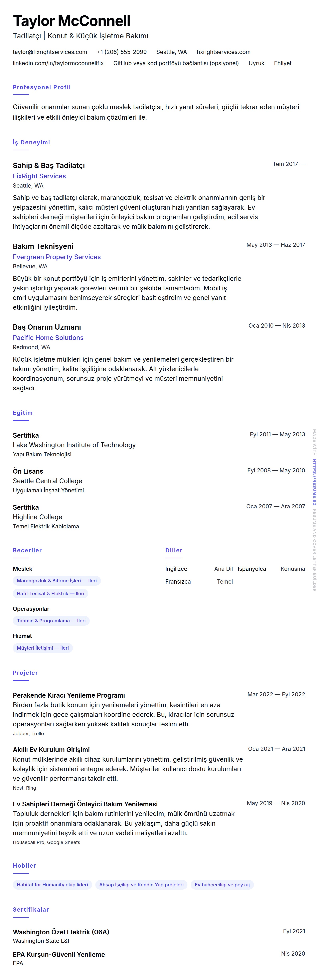Open the LinkedIn profile link
Screen dimensions: 318x980
[58, 63]
